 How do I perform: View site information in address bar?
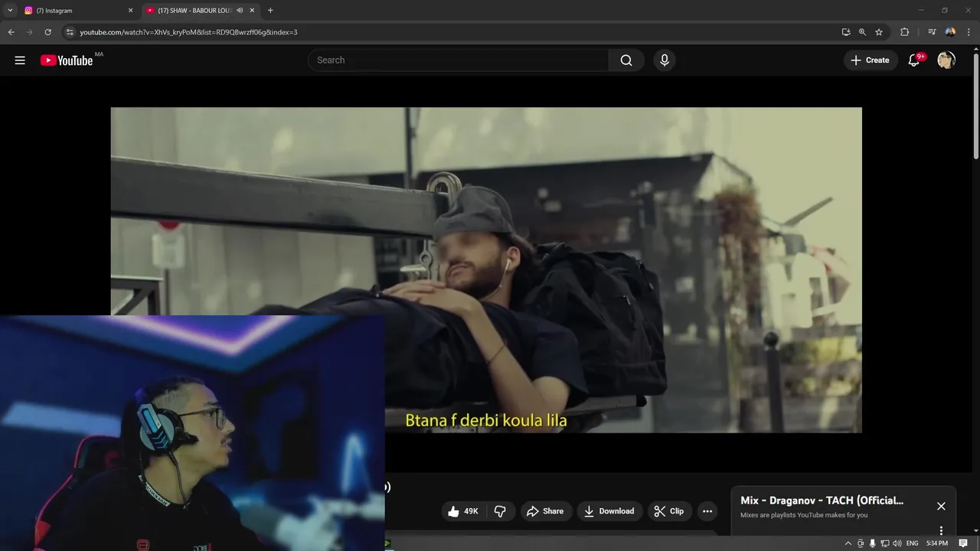pyautogui.click(x=70, y=32)
